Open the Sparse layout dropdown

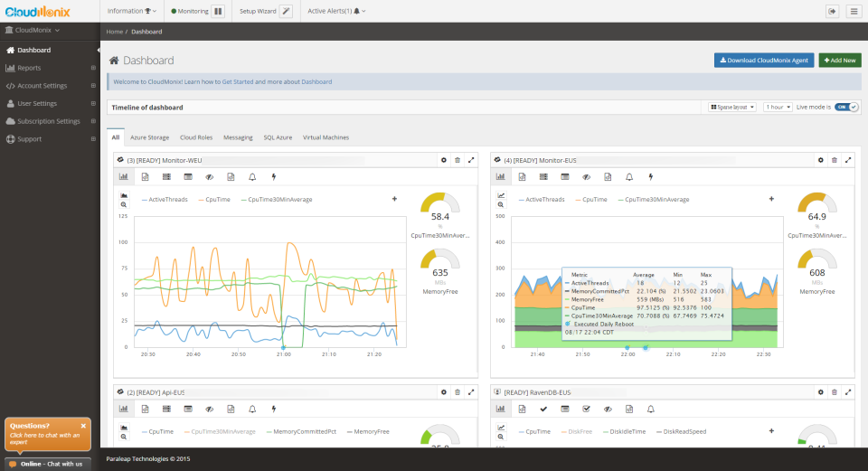731,107
